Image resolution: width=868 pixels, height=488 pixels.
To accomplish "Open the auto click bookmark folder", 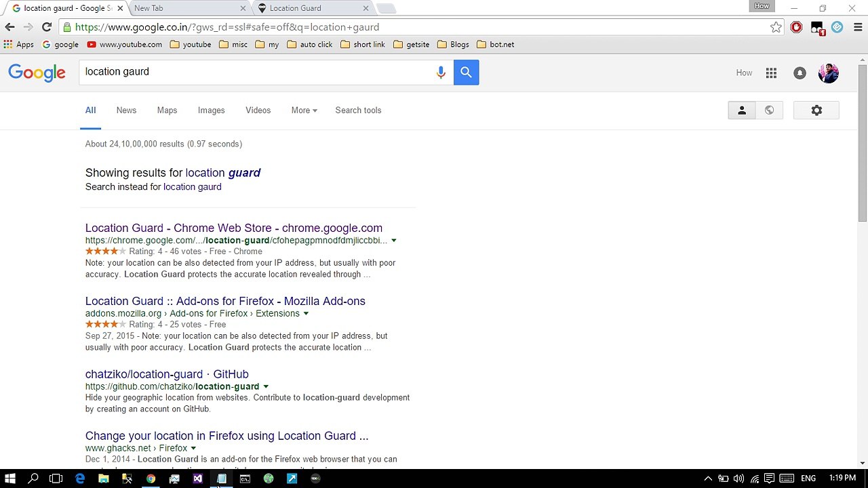I will 310,45.
